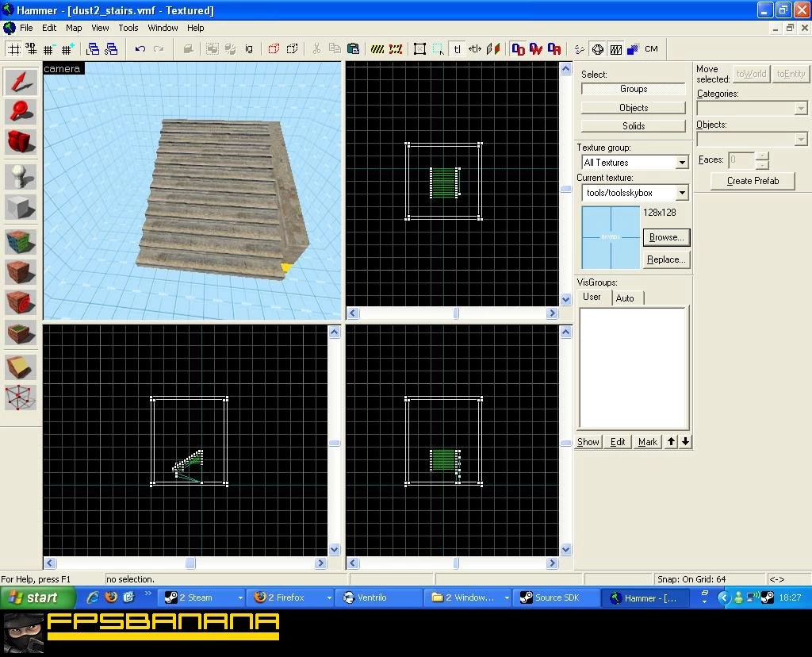
Task: Open the Objects combo box under Categories
Action: tap(801, 140)
